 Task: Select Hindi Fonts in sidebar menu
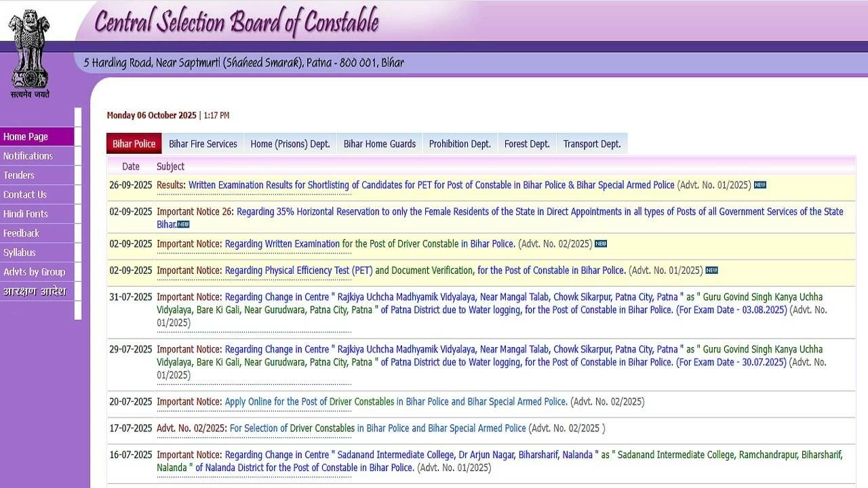point(26,214)
